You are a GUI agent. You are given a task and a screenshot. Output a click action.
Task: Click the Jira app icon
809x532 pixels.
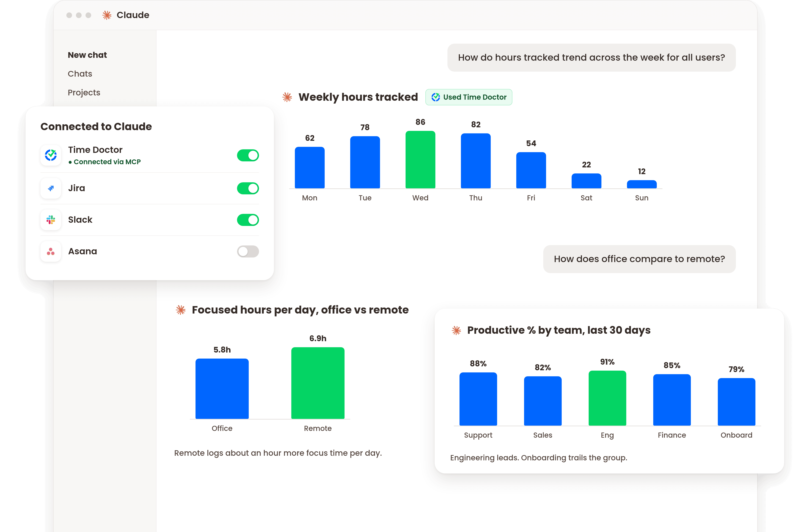(51, 188)
